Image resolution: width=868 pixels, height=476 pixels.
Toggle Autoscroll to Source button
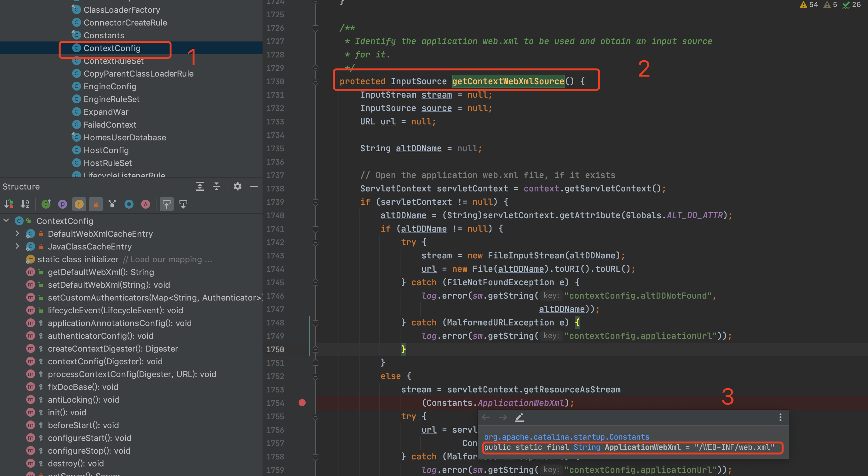pos(166,204)
